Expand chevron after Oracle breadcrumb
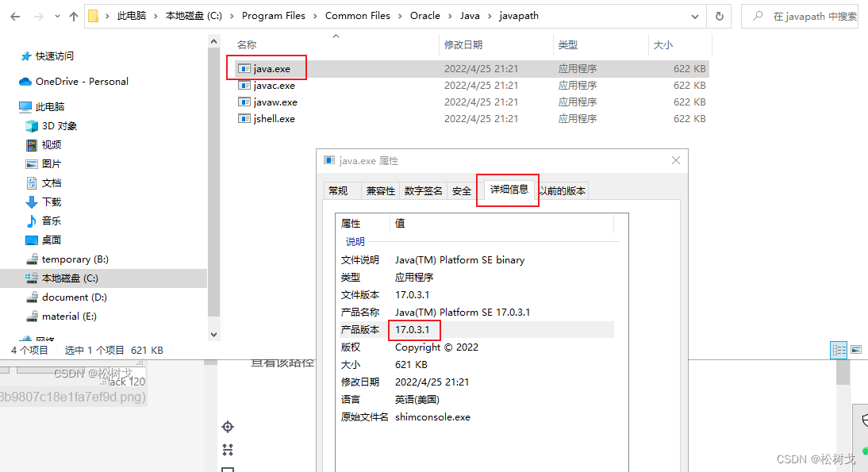 click(450, 16)
